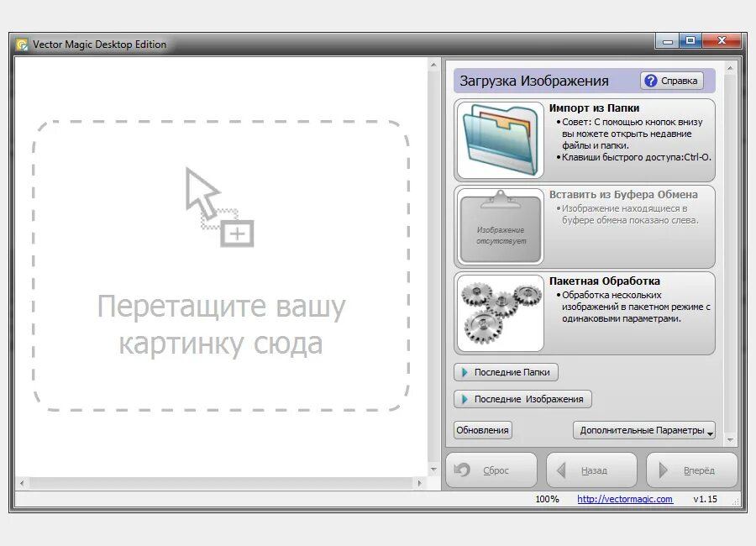This screenshot has width=756, height=546.
Task: Click the folder icon for Импорт из Папки
Action: tap(500, 140)
